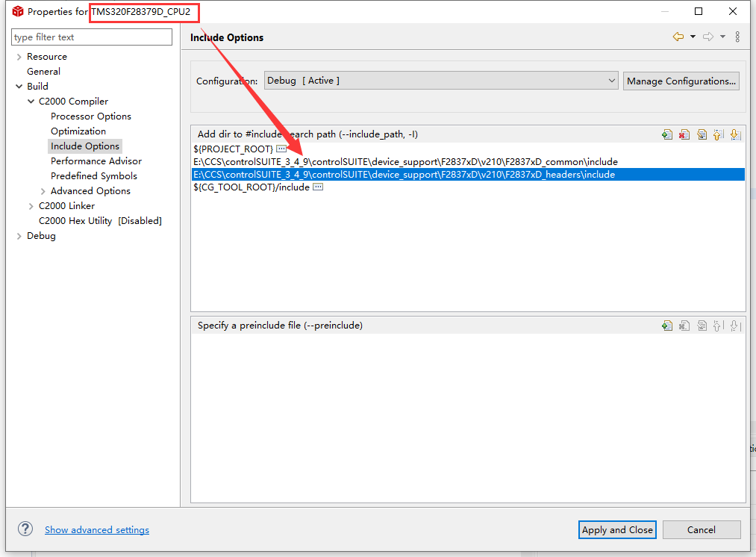The height and width of the screenshot is (557, 756).
Task: Select General in the properties tree
Action: click(x=43, y=72)
